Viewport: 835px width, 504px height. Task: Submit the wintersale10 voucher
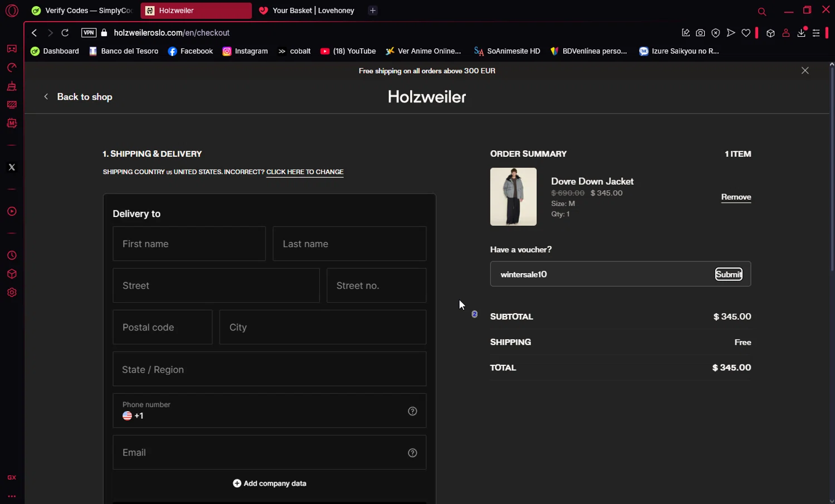click(x=729, y=274)
